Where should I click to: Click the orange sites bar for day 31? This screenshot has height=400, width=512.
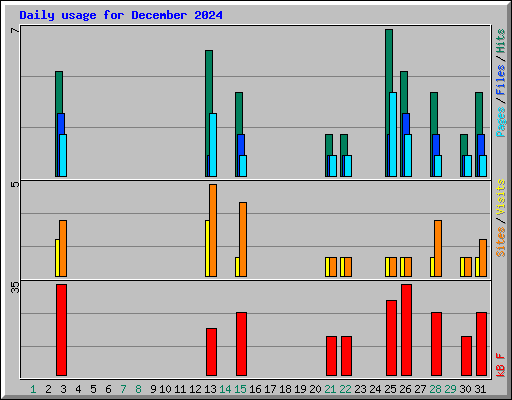point(483,258)
